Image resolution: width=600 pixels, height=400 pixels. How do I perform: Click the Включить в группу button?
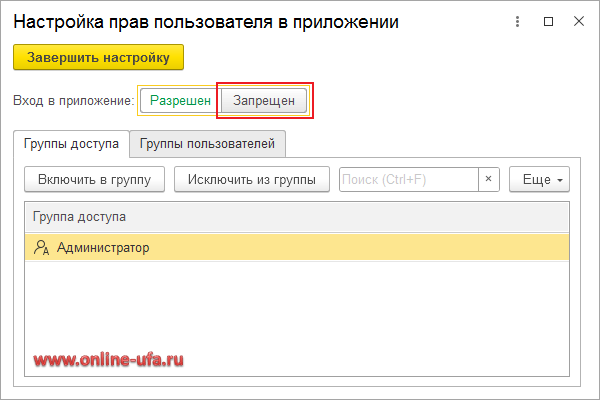click(x=94, y=180)
